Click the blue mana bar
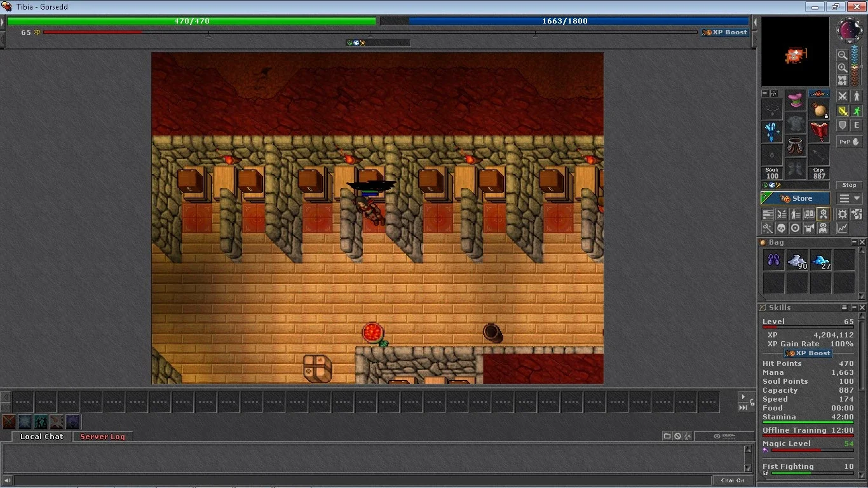The height and width of the screenshot is (488, 868). (x=564, y=21)
